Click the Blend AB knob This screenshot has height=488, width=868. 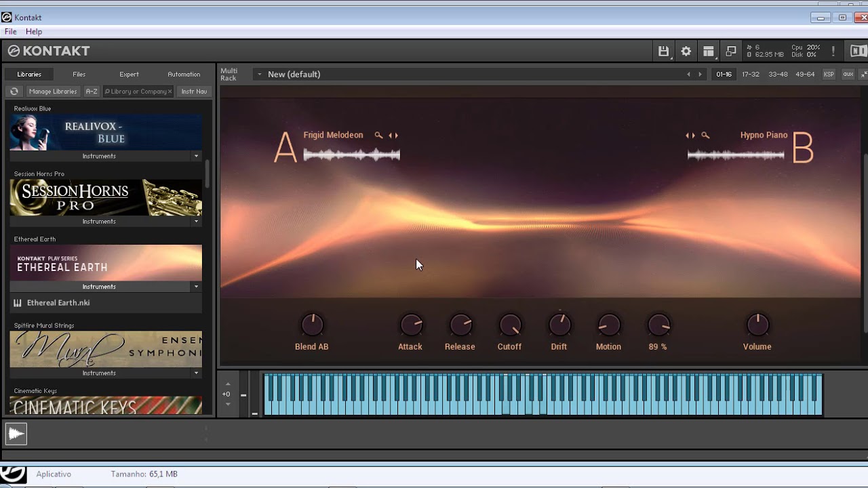tap(312, 325)
